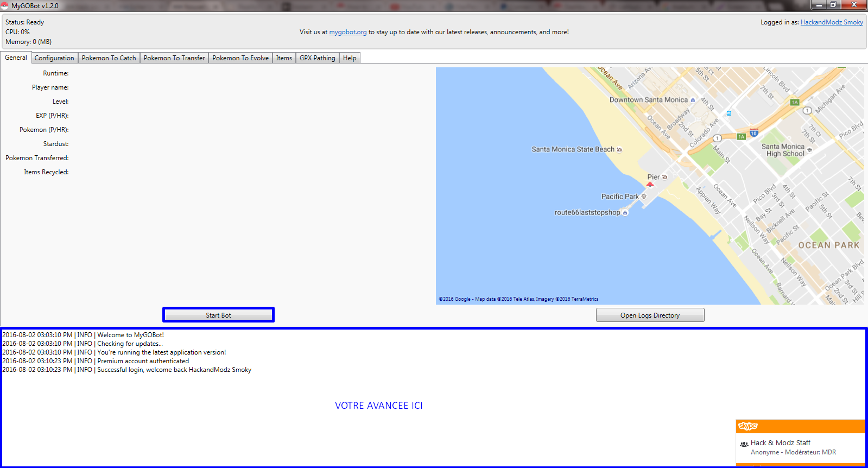
Task: Click the Stardust label
Action: point(56,144)
